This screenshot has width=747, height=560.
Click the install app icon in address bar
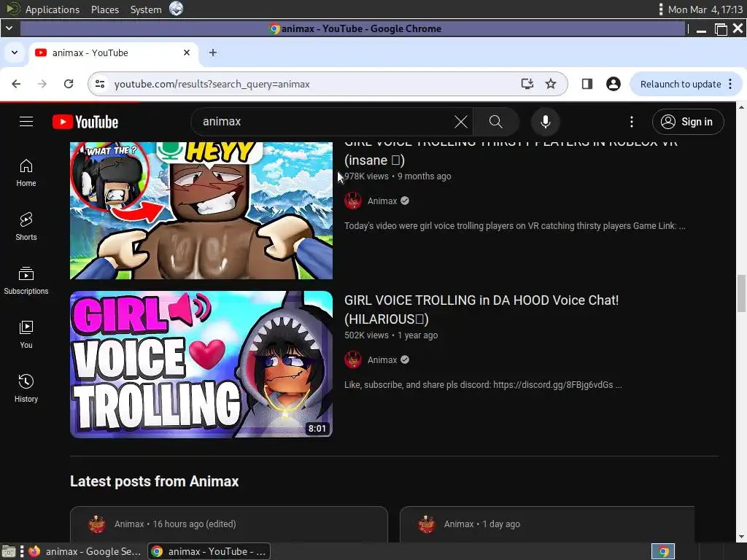point(527,84)
